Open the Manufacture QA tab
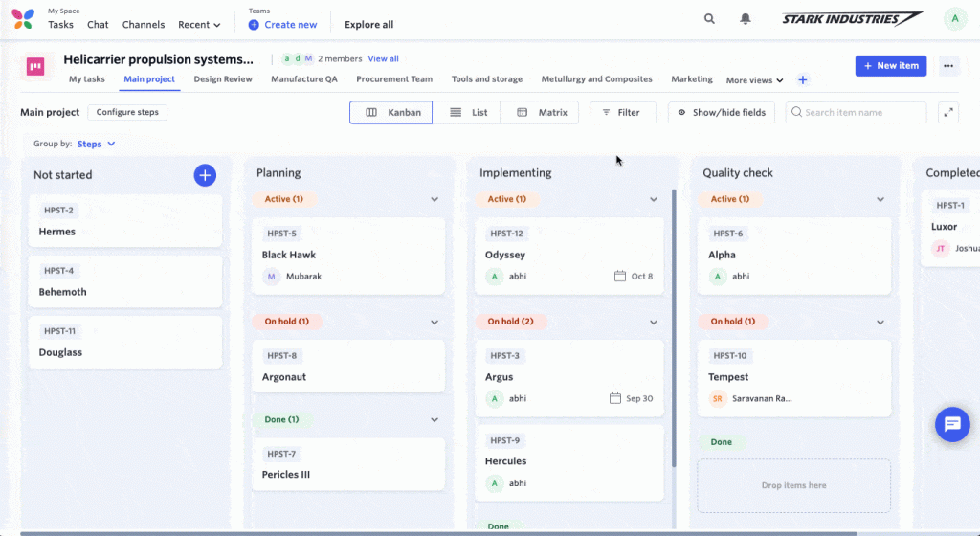This screenshot has height=536, width=980. tap(304, 79)
